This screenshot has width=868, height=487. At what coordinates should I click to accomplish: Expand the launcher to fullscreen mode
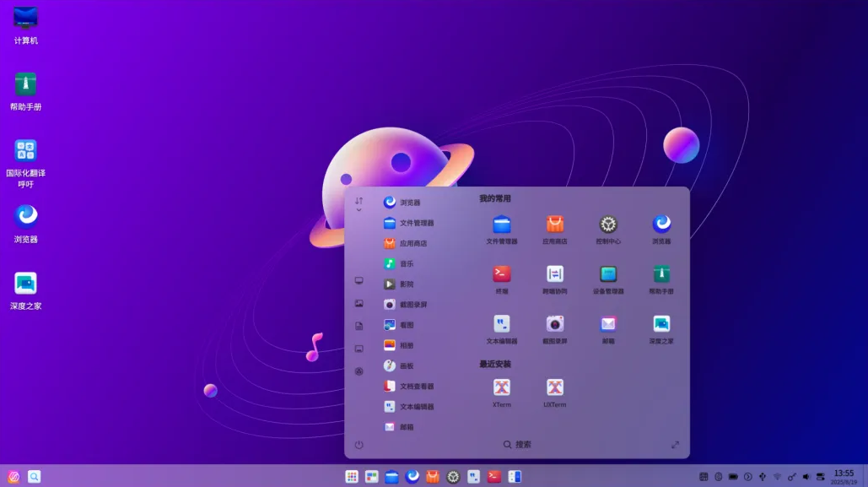[675, 445]
